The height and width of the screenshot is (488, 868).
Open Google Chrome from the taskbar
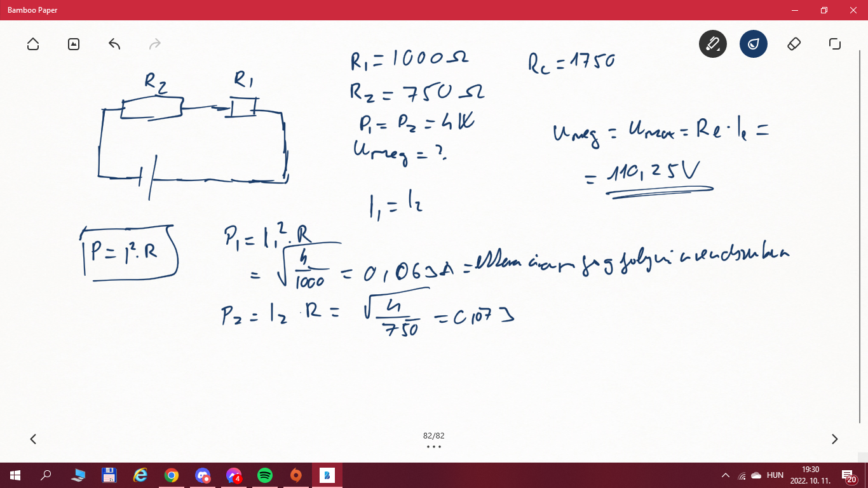(171, 475)
